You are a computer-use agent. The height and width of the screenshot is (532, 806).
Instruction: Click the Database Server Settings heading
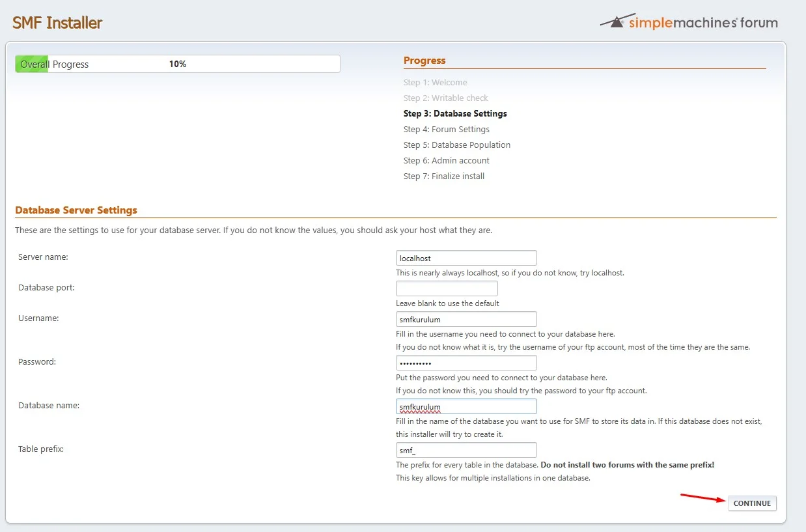click(76, 210)
